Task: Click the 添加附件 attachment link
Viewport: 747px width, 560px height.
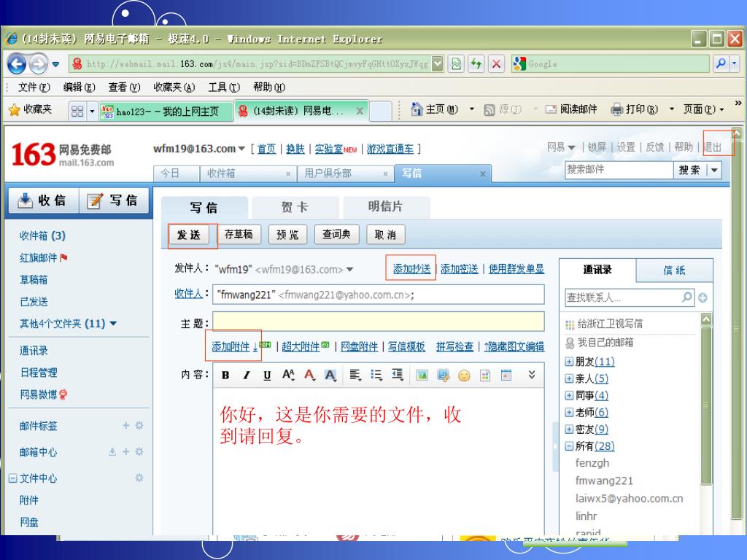Action: pyautogui.click(x=231, y=346)
